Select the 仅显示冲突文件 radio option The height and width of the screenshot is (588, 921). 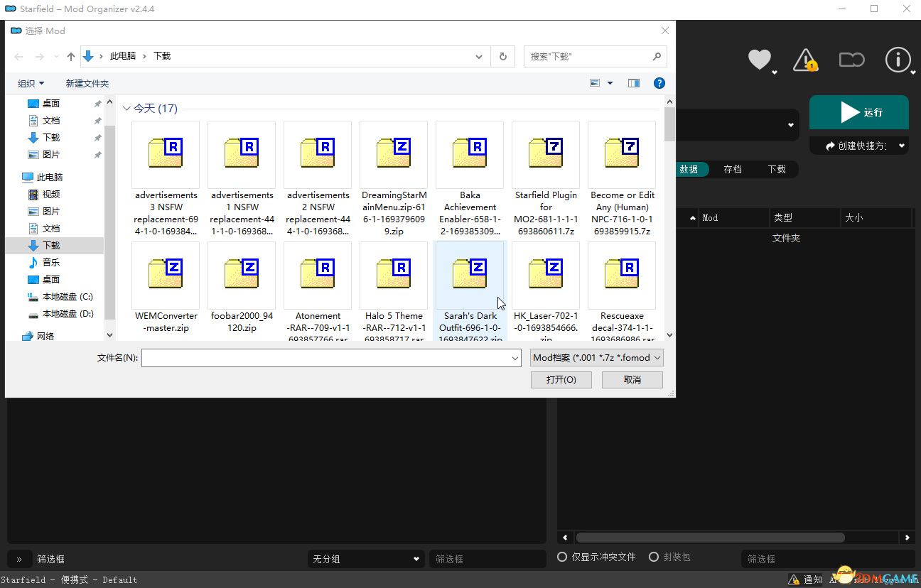point(562,557)
